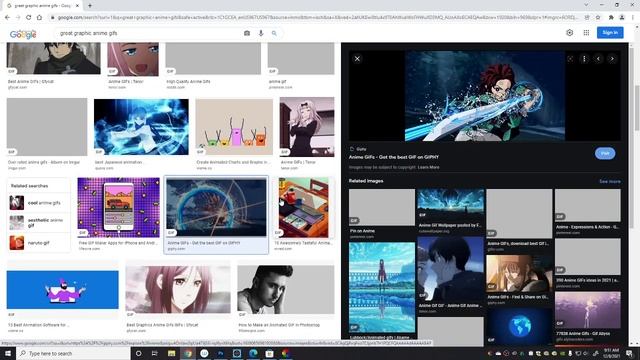The image size is (640, 360).
Task: Open Windows Start menu
Action: (x=8, y=353)
